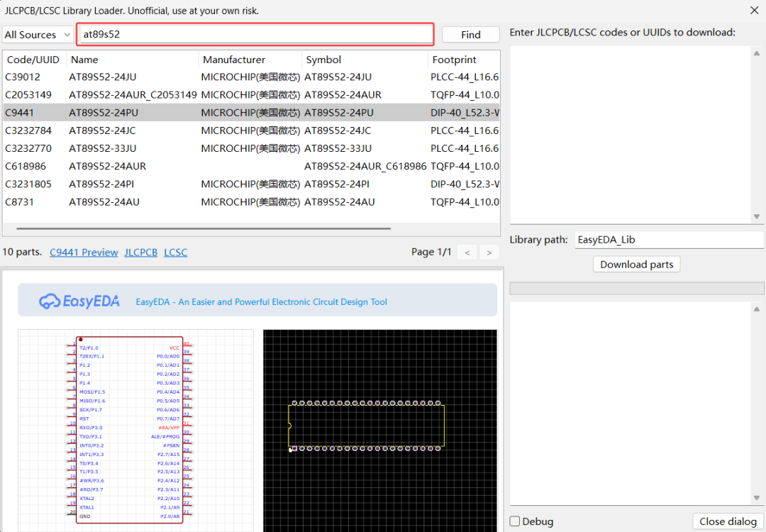Click the Footprint column header
Viewport: 766px width, 532px height.
pos(464,60)
